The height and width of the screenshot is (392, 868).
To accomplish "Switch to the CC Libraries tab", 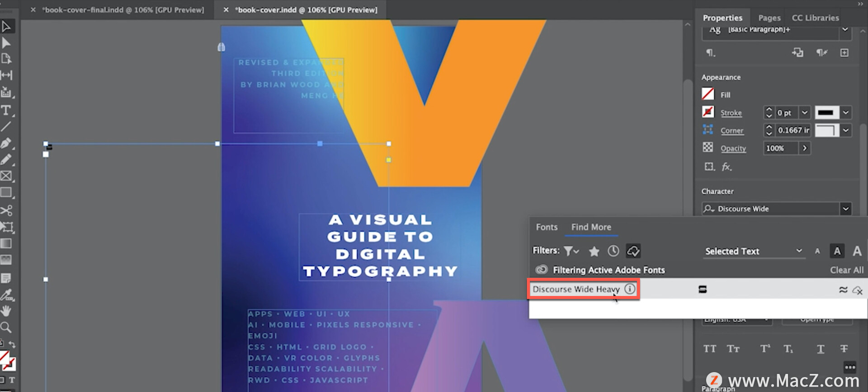I will click(x=815, y=18).
